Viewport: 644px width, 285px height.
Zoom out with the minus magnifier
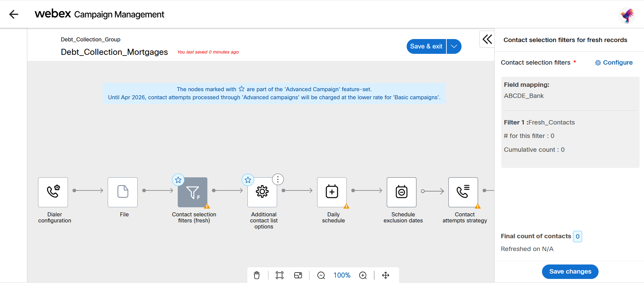coord(321,275)
